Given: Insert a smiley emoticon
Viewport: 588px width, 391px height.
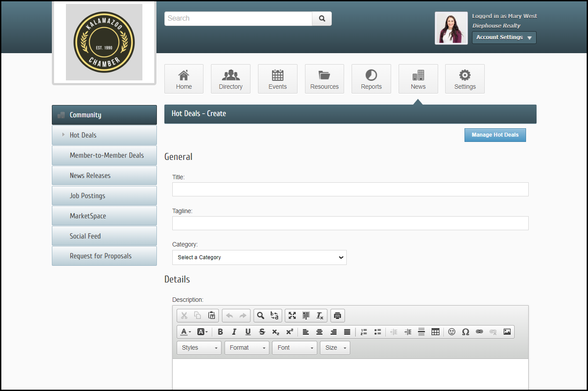Looking at the screenshot, I should tap(452, 332).
